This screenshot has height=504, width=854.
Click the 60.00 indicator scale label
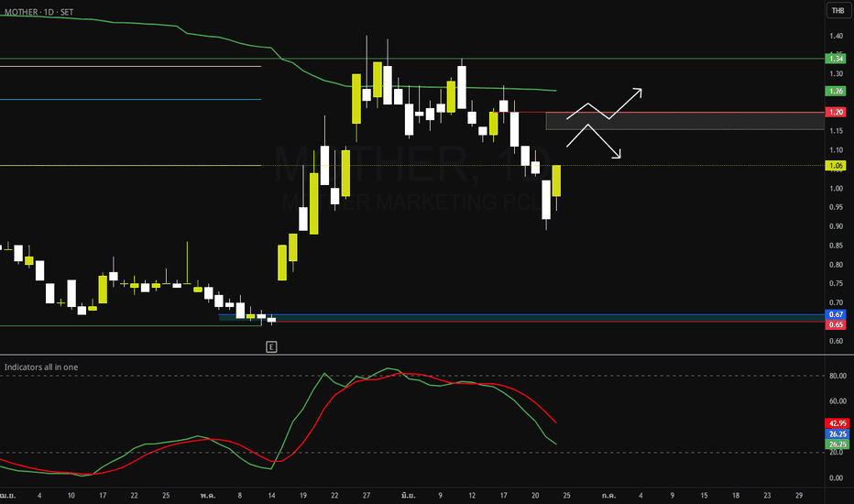838,401
